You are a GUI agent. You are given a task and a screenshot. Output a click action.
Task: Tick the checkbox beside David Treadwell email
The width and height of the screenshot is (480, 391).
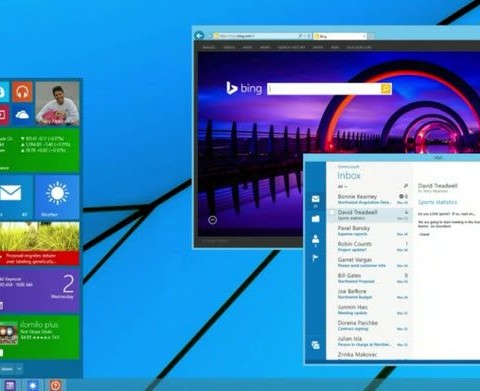click(332, 212)
